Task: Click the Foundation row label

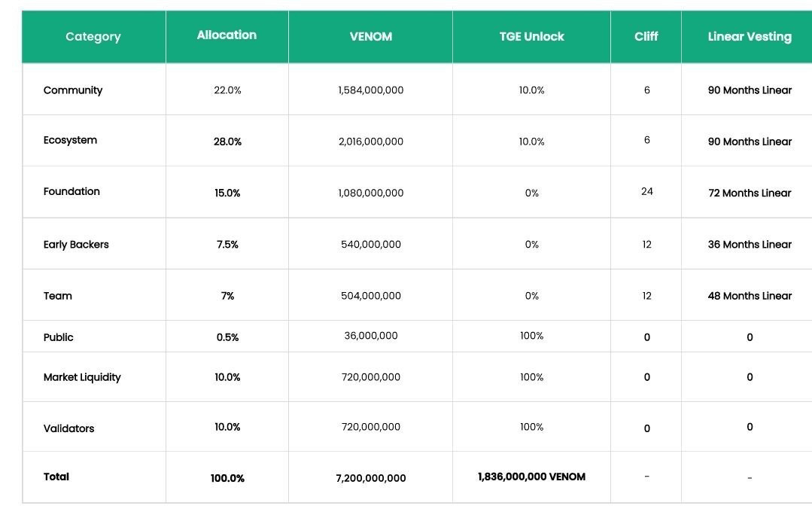Action: [71, 191]
